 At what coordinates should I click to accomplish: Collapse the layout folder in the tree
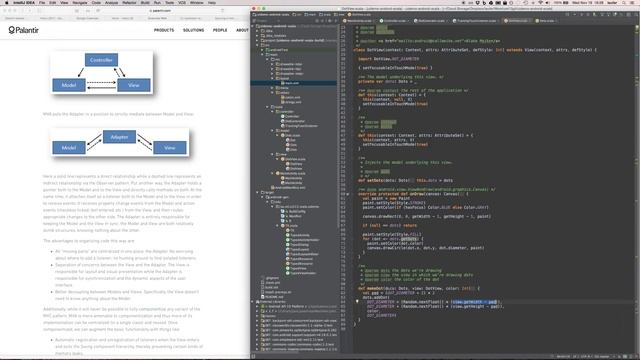point(273,78)
